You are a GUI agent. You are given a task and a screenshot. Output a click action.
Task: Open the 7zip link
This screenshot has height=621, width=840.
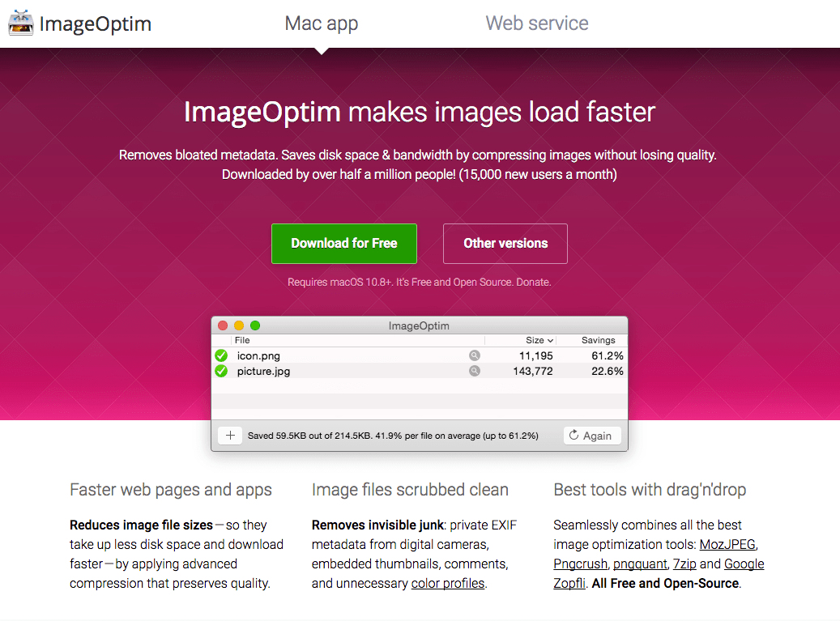click(x=684, y=564)
